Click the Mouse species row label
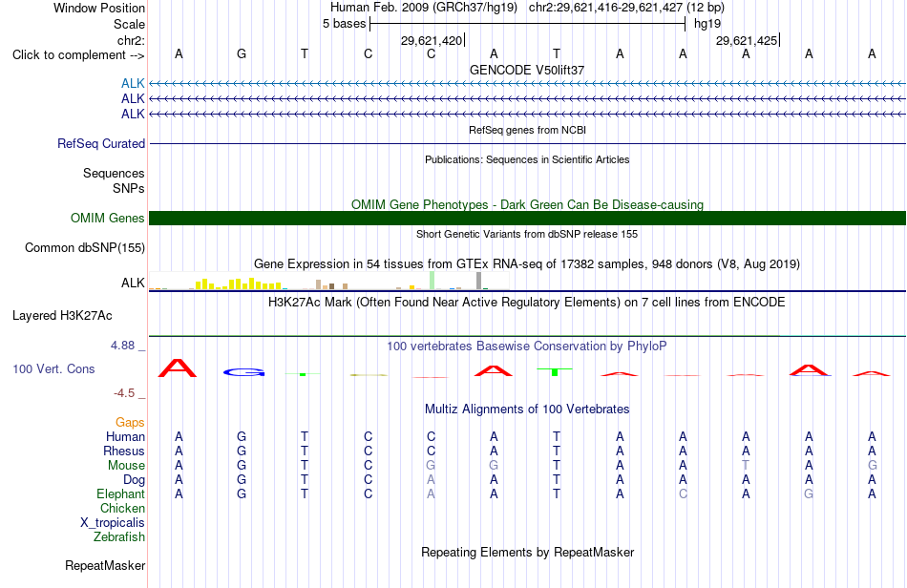Image resolution: width=907 pixels, height=588 pixels. [x=126, y=466]
